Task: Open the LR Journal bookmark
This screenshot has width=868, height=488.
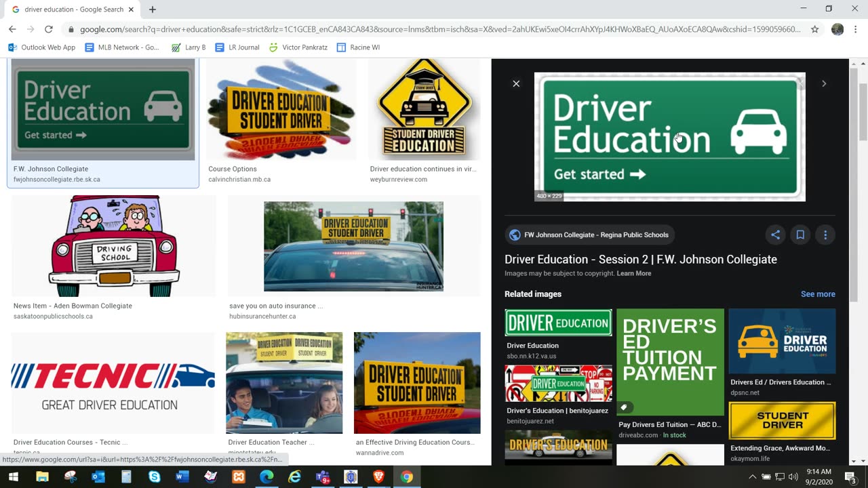Action: [237, 47]
